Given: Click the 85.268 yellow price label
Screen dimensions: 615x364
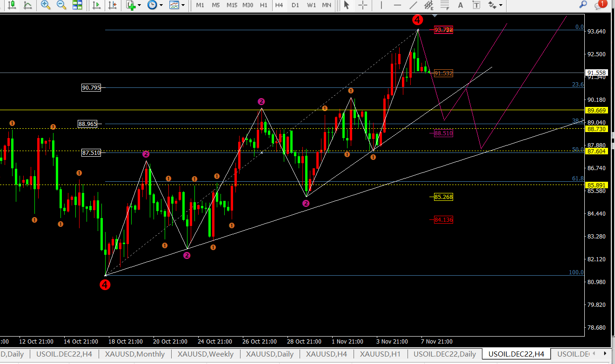Looking at the screenshot, I should [x=443, y=197].
